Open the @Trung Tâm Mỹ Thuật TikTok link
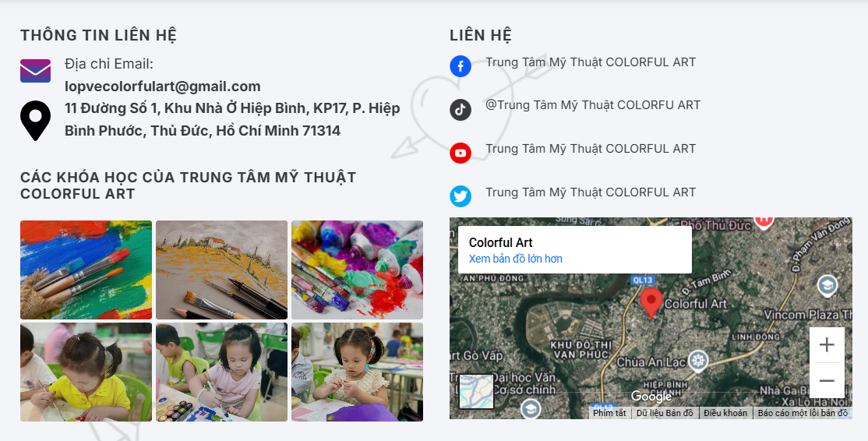Image resolution: width=868 pixels, height=441 pixels. point(593,105)
